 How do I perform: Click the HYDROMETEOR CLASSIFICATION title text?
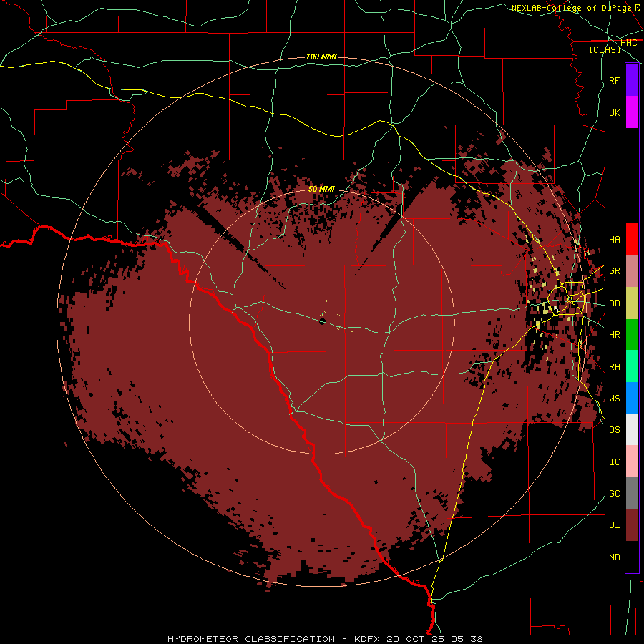[251, 639]
